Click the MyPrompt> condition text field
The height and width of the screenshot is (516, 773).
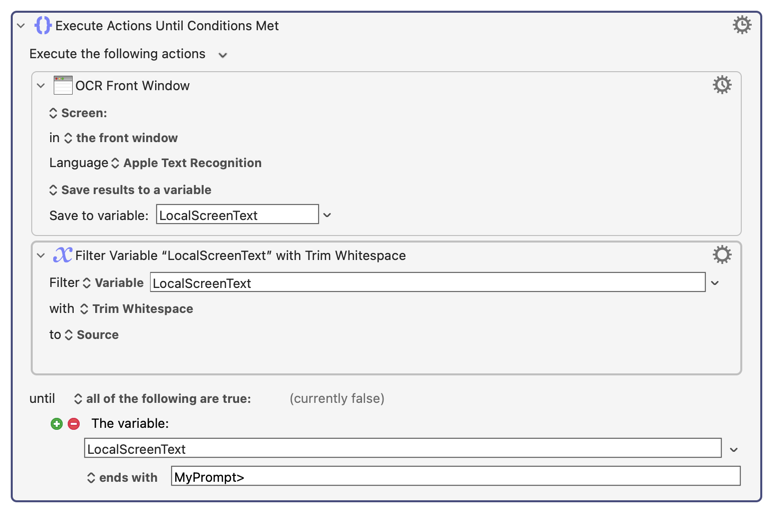pos(455,478)
